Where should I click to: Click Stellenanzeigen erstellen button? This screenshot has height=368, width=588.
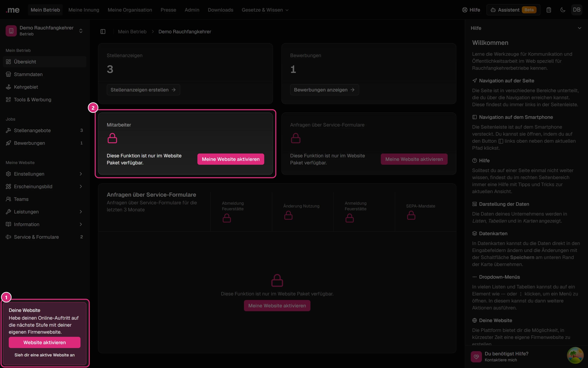pyautogui.click(x=143, y=90)
